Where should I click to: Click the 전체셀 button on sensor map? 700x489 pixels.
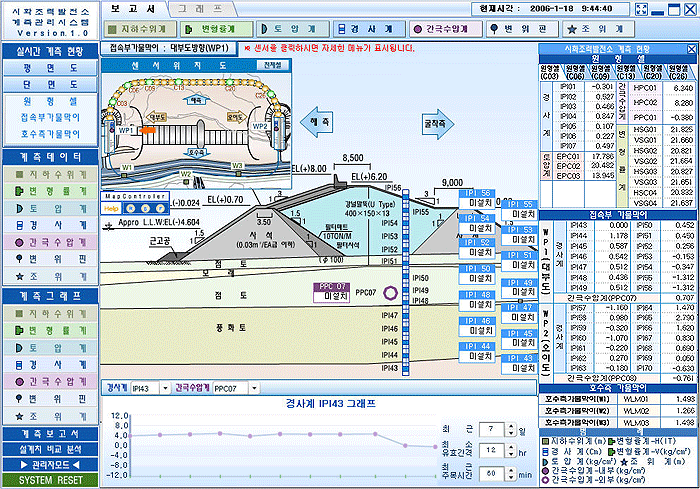(272, 64)
